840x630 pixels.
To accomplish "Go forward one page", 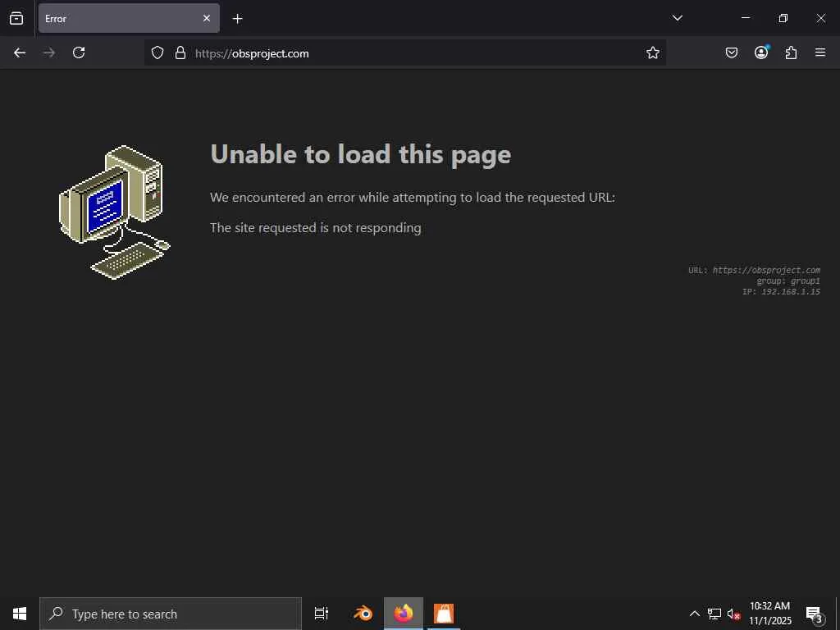I will pos(49,52).
